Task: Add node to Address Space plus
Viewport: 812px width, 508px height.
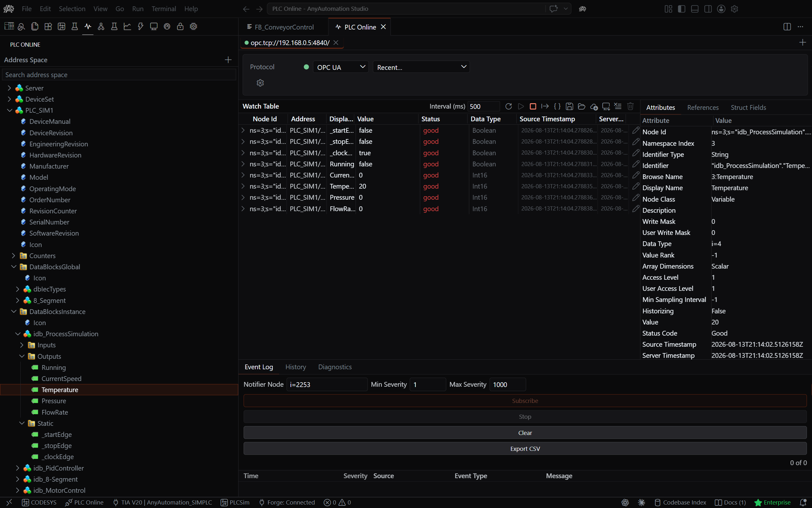Action: click(228, 60)
